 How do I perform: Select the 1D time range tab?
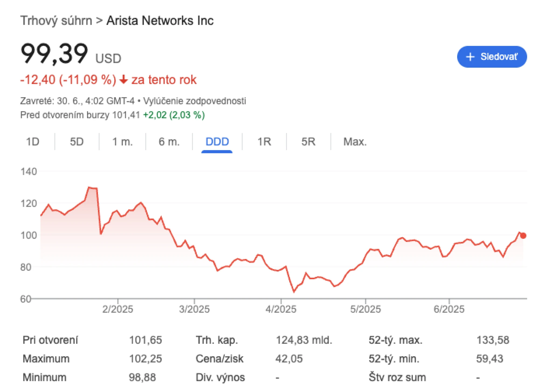click(x=33, y=142)
